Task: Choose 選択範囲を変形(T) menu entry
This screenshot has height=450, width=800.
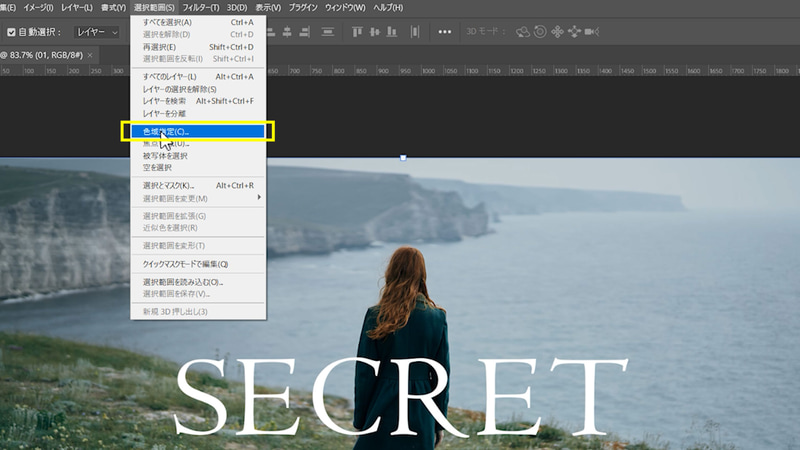Action: 198,246
